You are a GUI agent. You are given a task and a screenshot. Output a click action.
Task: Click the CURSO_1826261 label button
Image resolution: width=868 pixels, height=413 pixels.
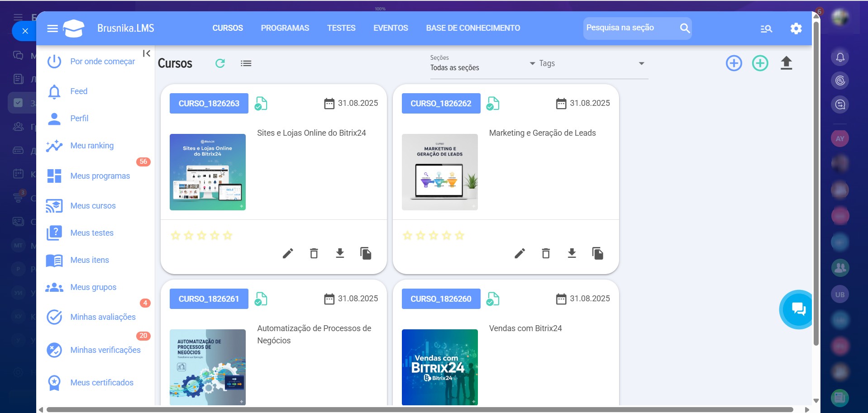pos(209,299)
